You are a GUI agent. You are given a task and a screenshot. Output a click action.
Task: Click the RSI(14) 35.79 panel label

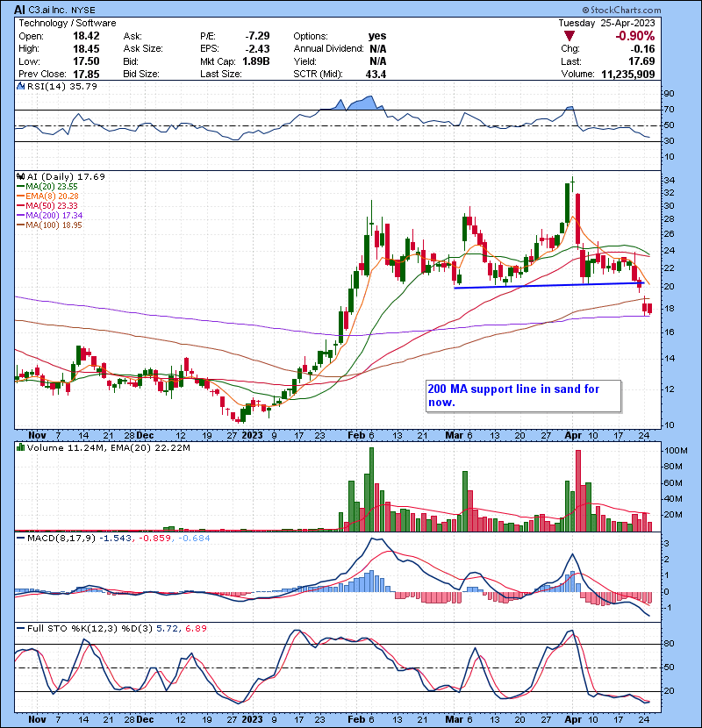coord(61,86)
